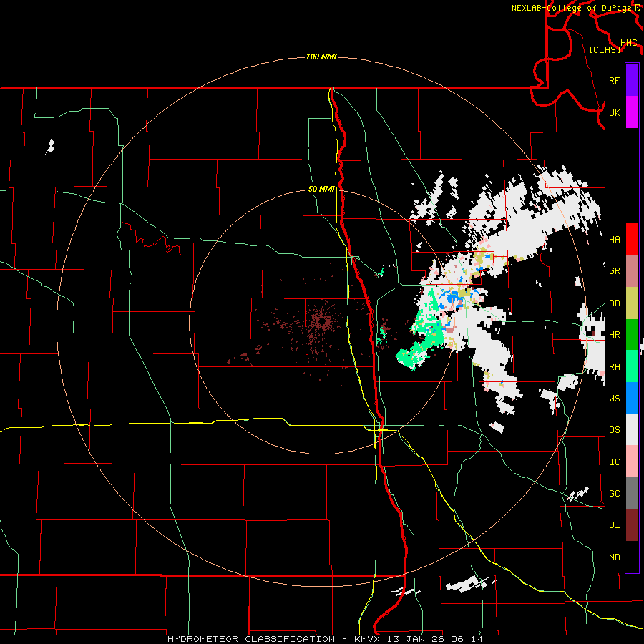Click the 100 NMI range ring label
The image size is (644, 644).
pyautogui.click(x=321, y=57)
